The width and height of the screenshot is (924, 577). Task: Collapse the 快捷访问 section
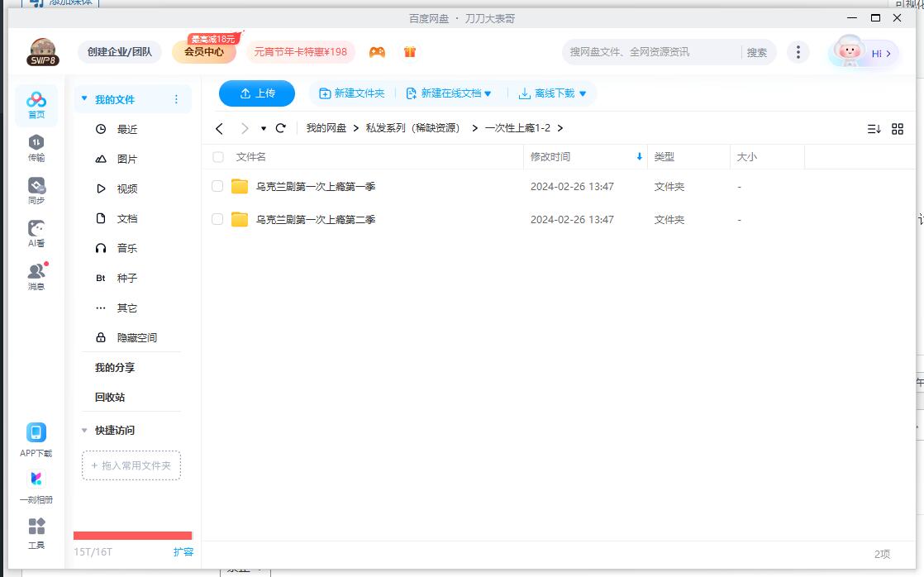pos(83,430)
